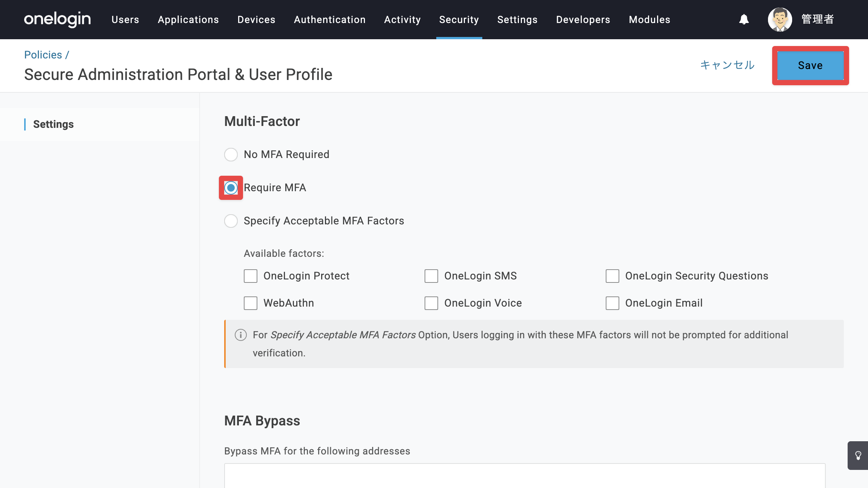The image size is (868, 488).
Task: Click the lightbulb help widget
Action: [858, 456]
